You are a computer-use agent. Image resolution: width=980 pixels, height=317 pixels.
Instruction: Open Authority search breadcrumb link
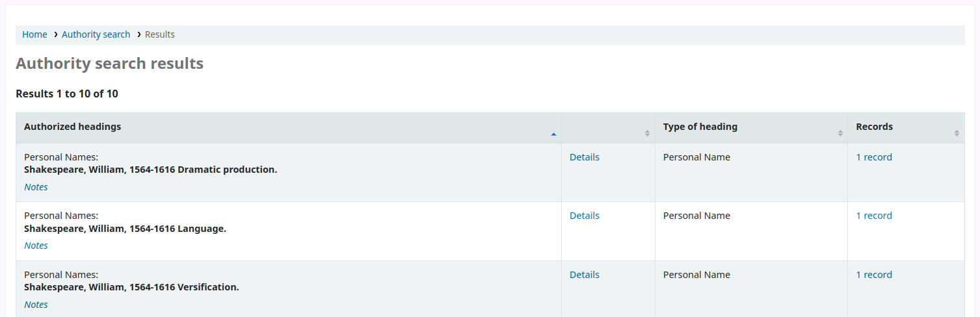tap(96, 34)
